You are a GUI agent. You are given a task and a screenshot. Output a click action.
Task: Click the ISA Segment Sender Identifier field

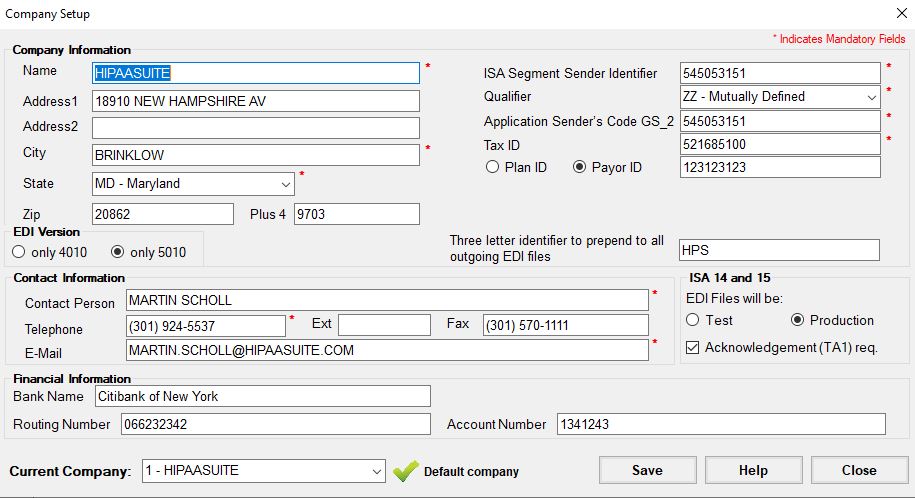click(x=780, y=73)
